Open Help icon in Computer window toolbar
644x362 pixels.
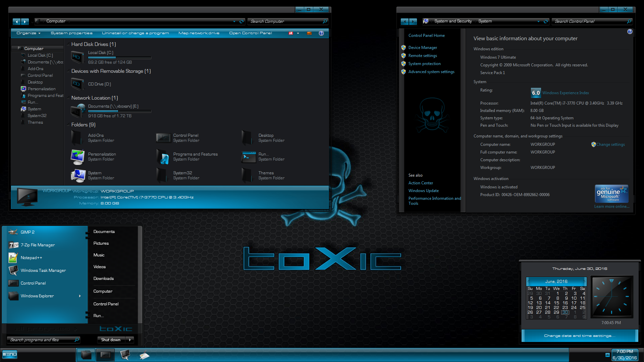point(321,33)
